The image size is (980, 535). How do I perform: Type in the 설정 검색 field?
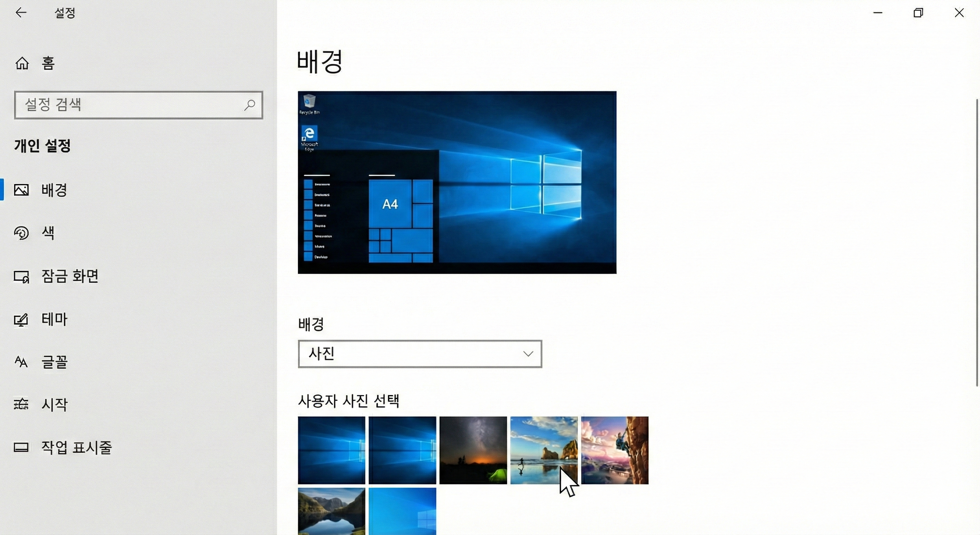(129, 105)
